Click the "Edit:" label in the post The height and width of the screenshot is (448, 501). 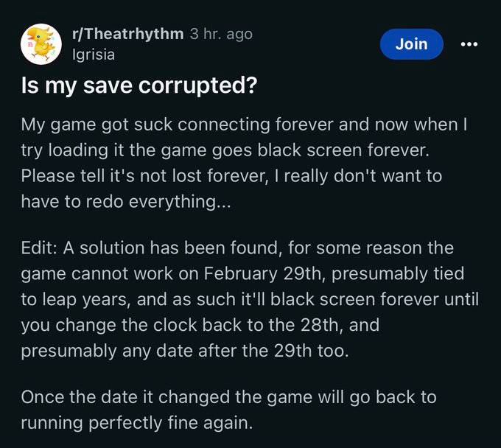(x=39, y=248)
